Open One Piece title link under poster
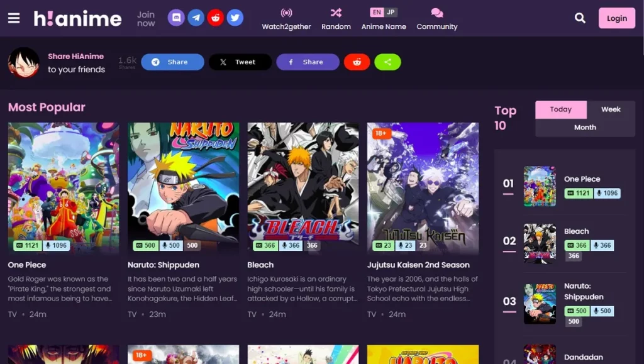This screenshot has width=644, height=364. click(27, 265)
